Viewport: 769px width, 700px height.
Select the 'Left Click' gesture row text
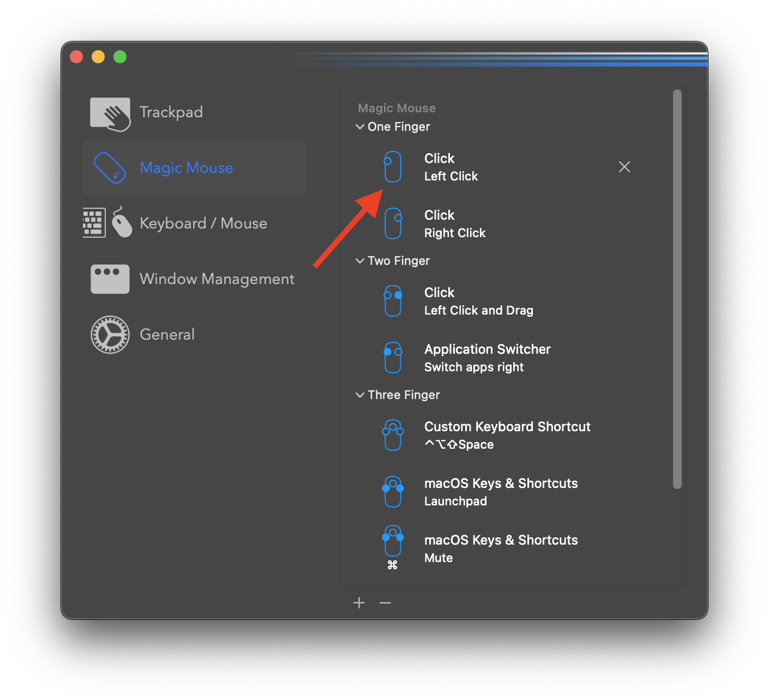(451, 177)
